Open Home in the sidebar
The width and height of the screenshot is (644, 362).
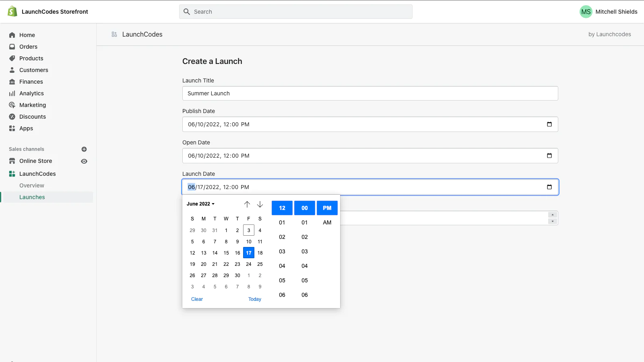click(x=27, y=35)
